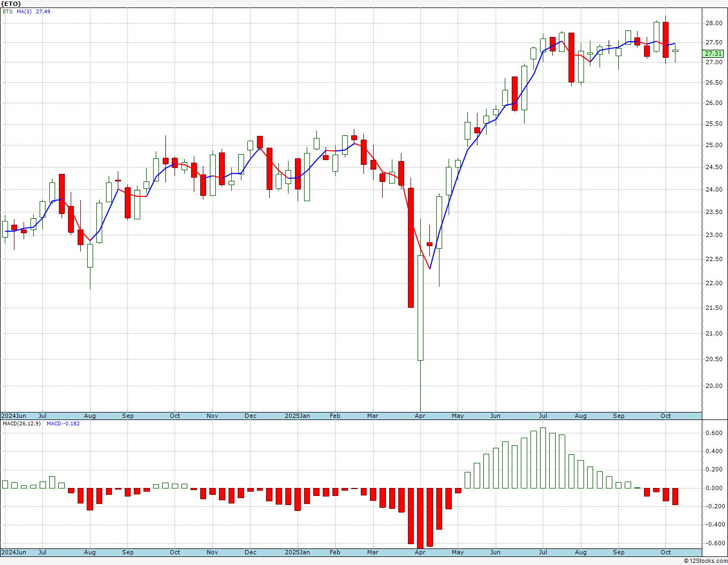Click the 27.50 price axis label
Viewport: 728px width, 565px height.
coord(713,42)
